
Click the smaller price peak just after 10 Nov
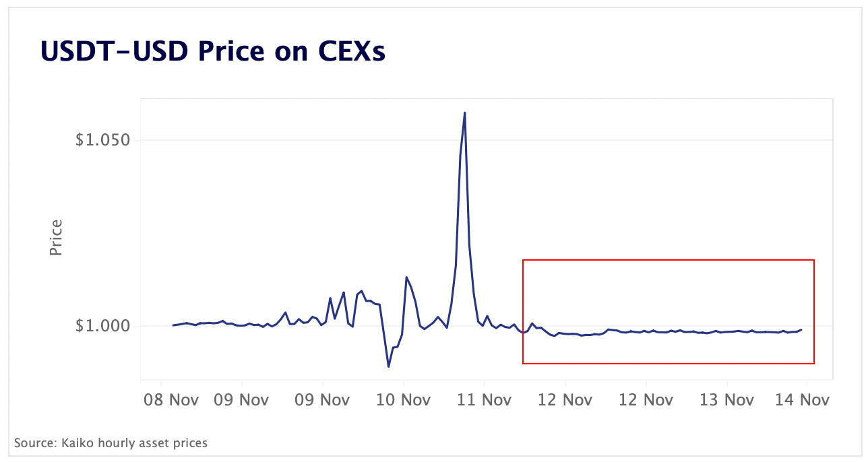point(406,277)
